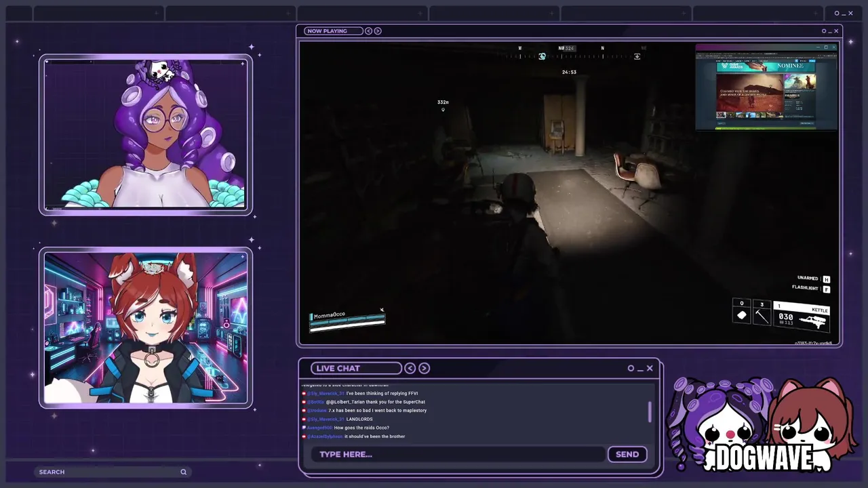The height and width of the screenshot is (488, 868).
Task: Click the FLASHLIGHT label in HUD
Action: point(805,288)
